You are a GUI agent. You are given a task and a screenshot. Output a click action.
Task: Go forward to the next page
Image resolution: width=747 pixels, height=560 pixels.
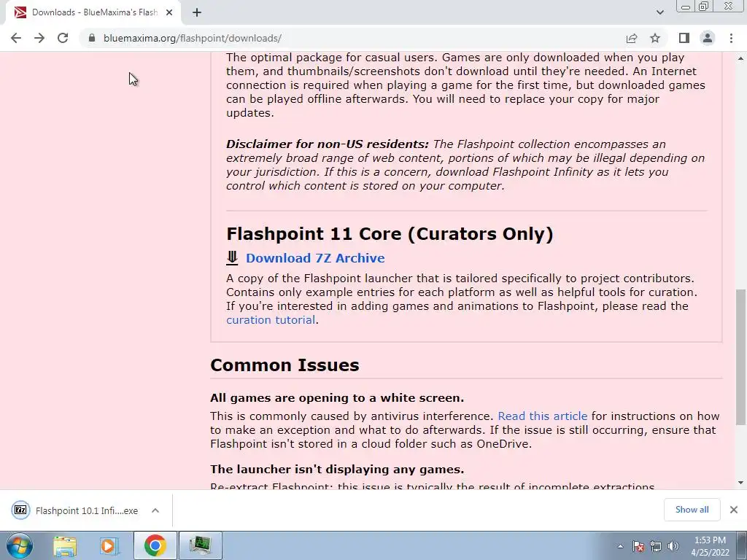coord(39,38)
